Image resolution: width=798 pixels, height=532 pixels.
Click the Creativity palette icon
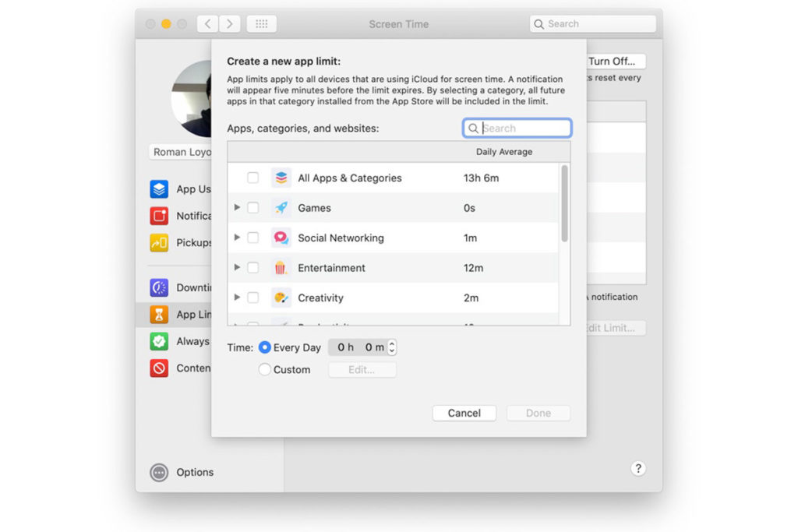pyautogui.click(x=281, y=298)
